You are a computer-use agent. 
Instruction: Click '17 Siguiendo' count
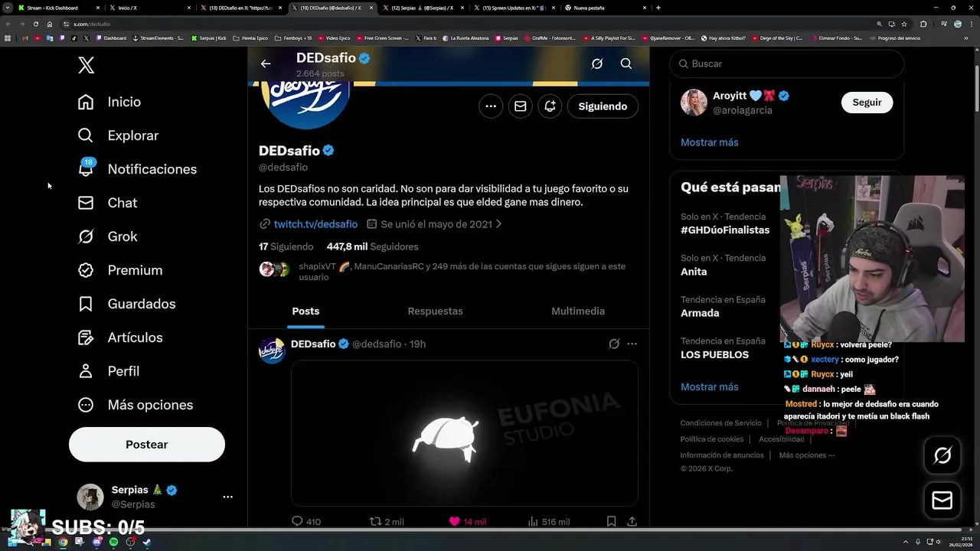pyautogui.click(x=286, y=246)
